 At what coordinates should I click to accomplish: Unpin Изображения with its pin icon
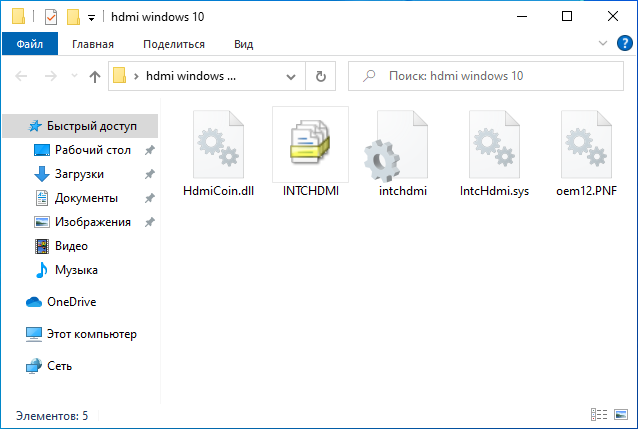coord(150,222)
